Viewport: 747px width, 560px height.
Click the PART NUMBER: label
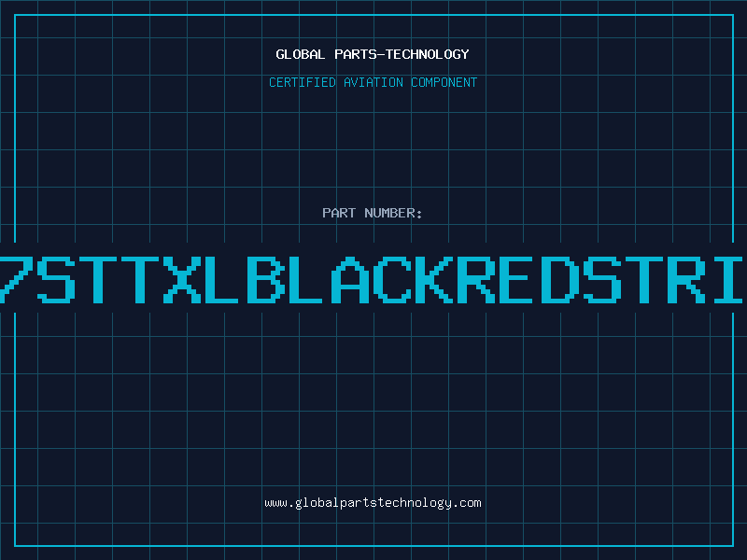pyautogui.click(x=373, y=213)
